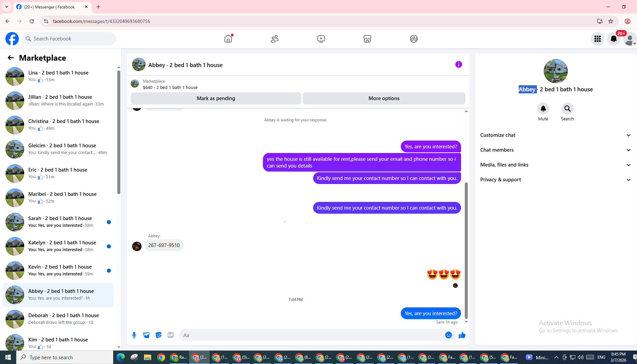Image resolution: width=637 pixels, height=364 pixels.
Task: Click the conversation list scrollbar
Action: point(119,132)
